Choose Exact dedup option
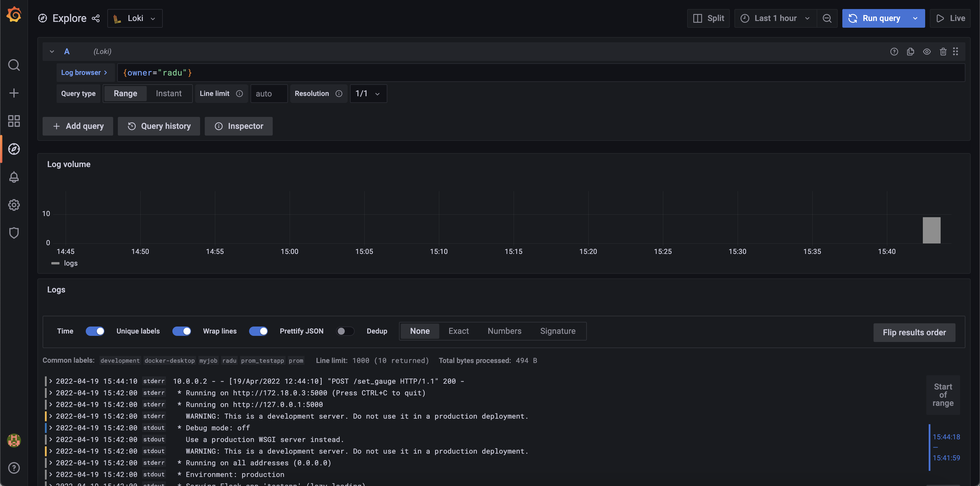This screenshot has height=486, width=980. (459, 331)
